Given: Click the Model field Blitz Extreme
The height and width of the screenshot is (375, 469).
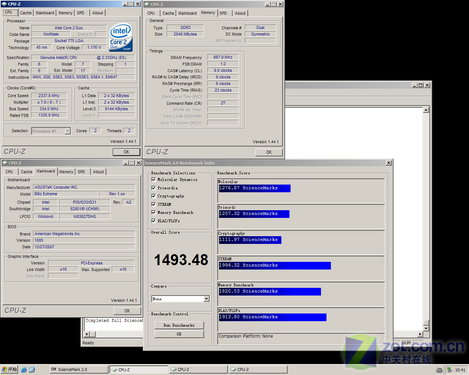Looking at the screenshot, I should pyautogui.click(x=65, y=194).
